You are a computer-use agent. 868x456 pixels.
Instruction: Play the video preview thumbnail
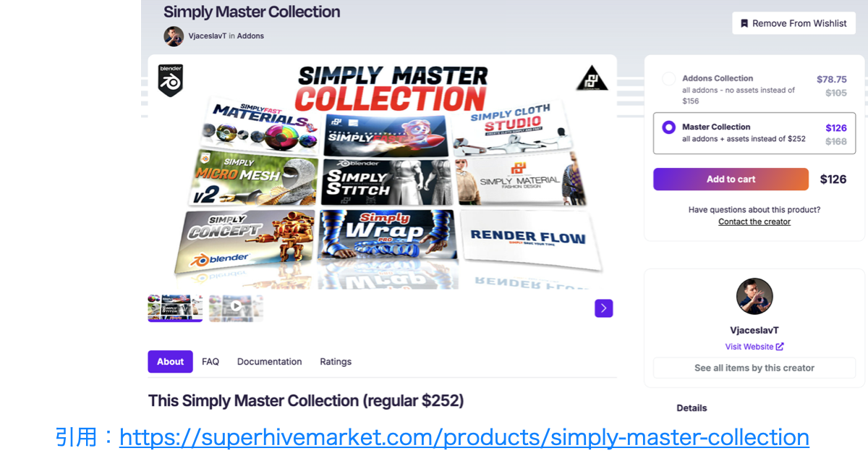(236, 307)
